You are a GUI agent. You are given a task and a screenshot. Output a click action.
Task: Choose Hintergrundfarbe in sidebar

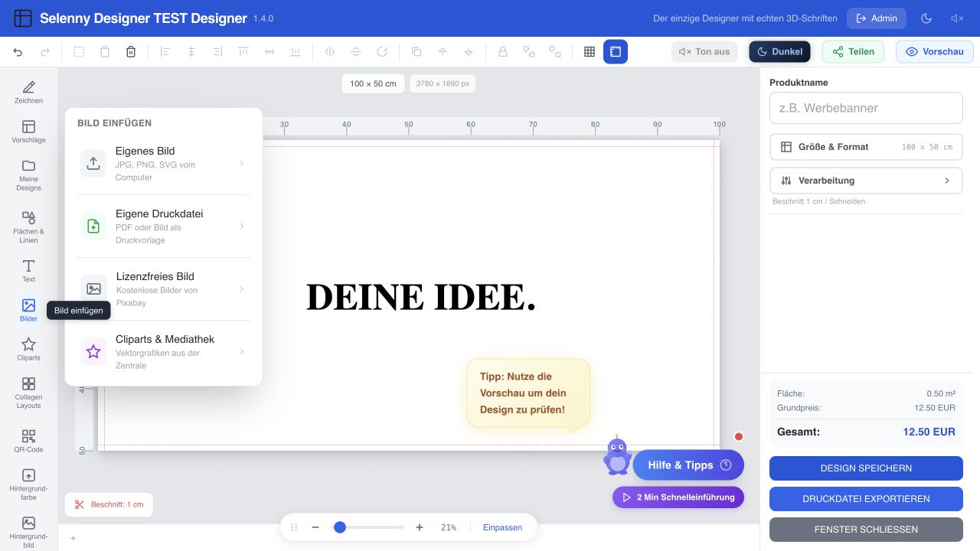click(28, 484)
